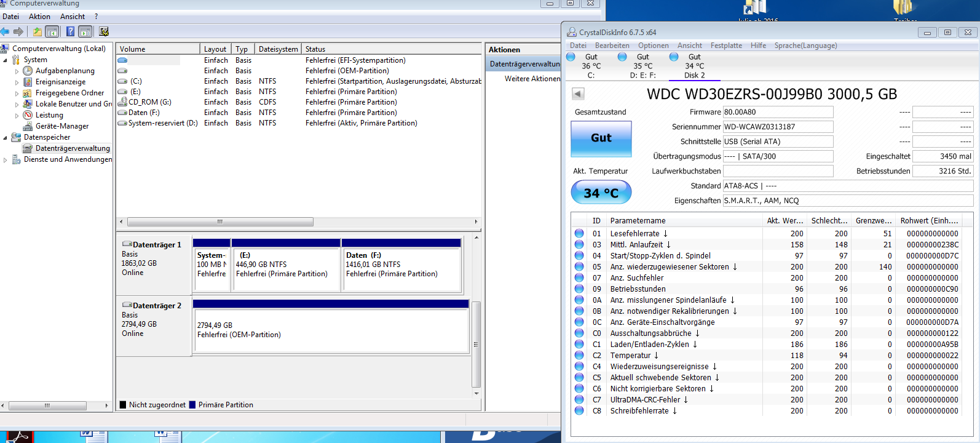
Task: Click the settings list toolbar icon
Action: [x=103, y=31]
